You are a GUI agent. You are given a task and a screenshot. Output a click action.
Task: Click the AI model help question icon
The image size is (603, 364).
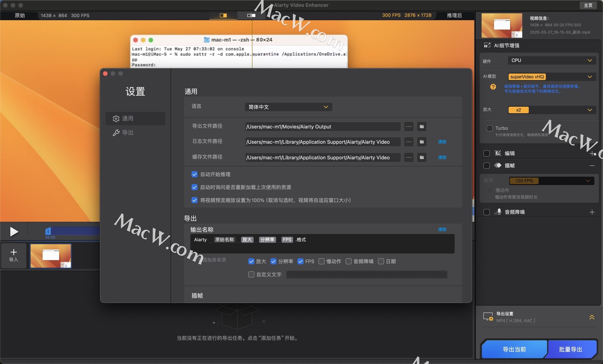tap(493, 87)
